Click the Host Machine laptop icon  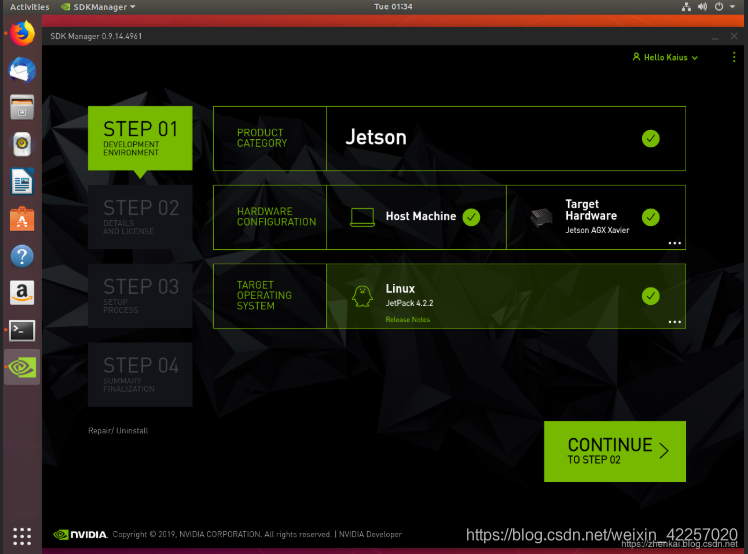tap(362, 217)
